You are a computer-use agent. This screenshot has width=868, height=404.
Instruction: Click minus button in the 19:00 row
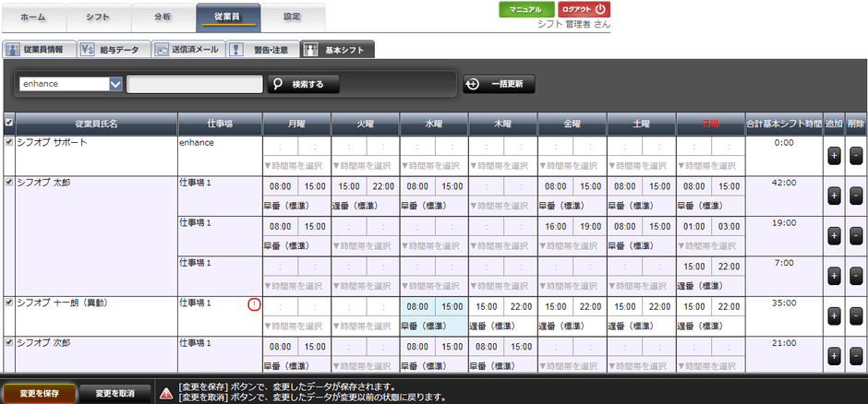click(855, 236)
